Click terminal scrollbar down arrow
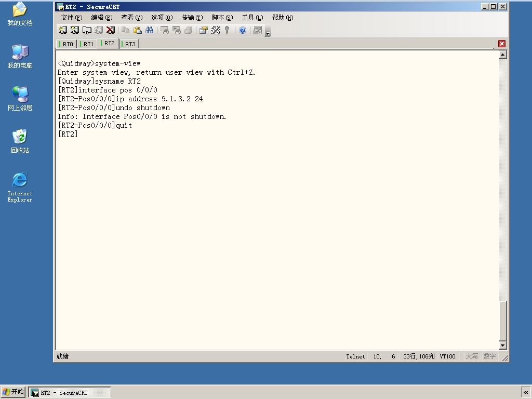The image size is (532, 399). 503,345
